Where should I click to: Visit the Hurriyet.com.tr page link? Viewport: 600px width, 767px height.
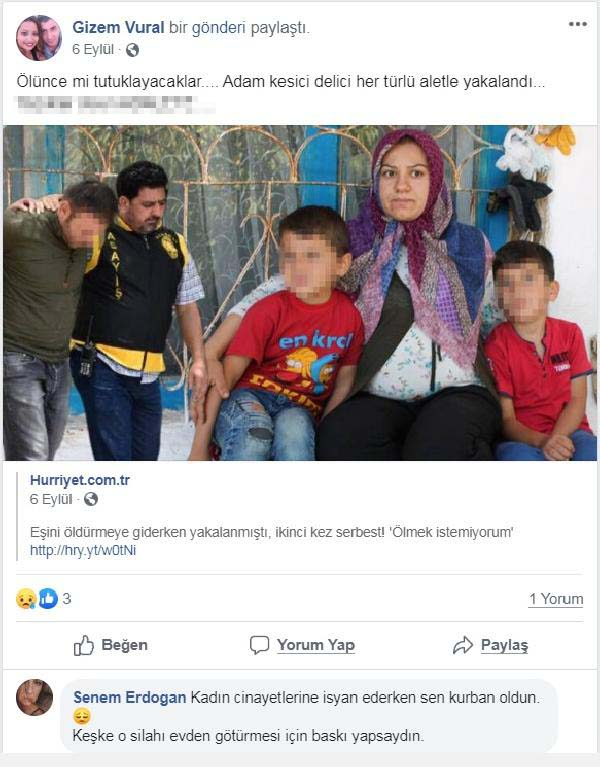[x=80, y=480]
